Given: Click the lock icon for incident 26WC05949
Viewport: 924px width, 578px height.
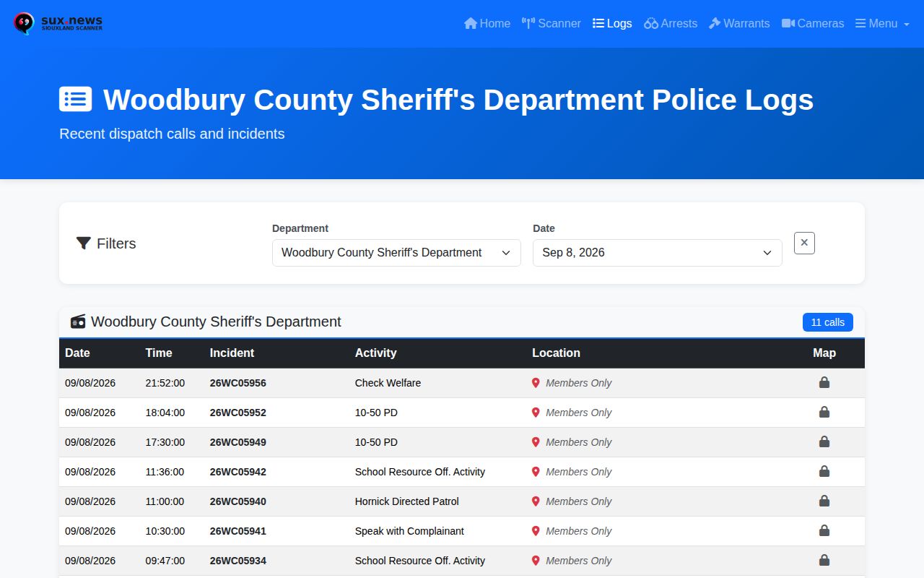Looking at the screenshot, I should click(x=824, y=442).
